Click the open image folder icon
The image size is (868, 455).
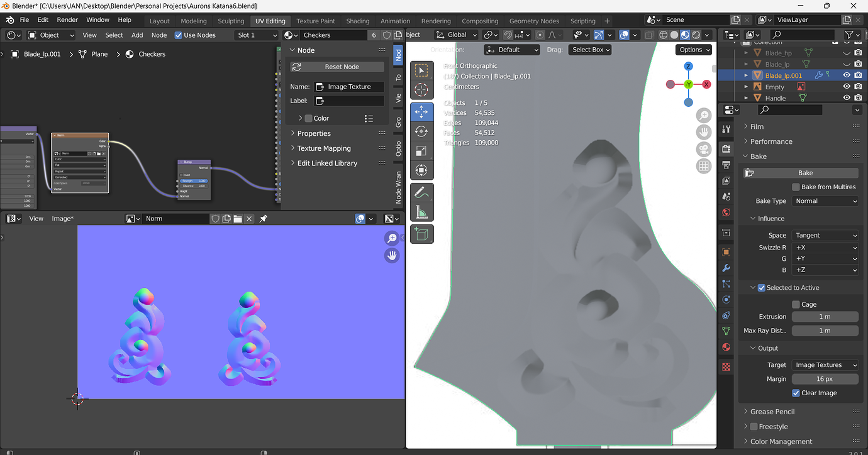coord(238,219)
